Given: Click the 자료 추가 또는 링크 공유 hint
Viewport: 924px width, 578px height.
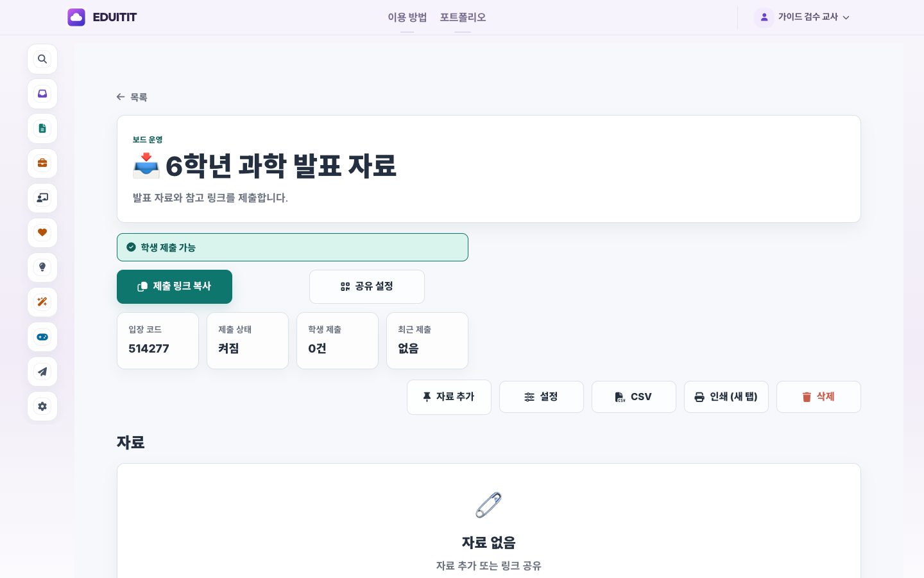Looking at the screenshot, I should click(489, 566).
